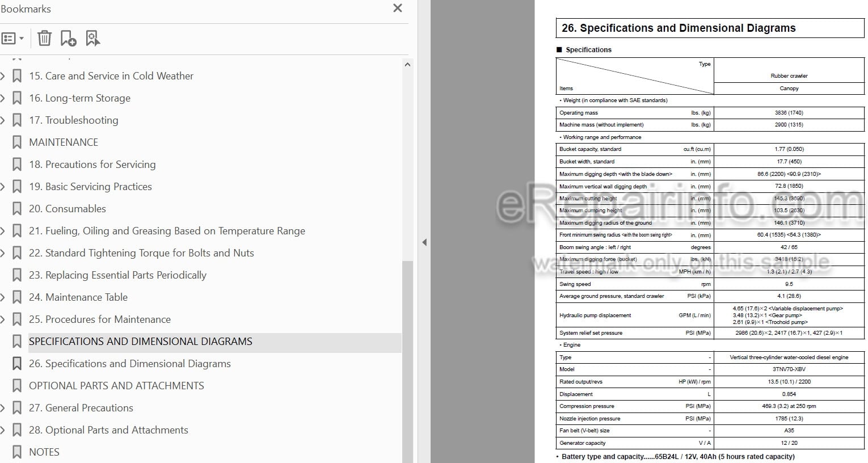Screen dimensions: 868x463
Task: Open bookmark 18. Precautions for Servicing
Action: [x=92, y=165]
